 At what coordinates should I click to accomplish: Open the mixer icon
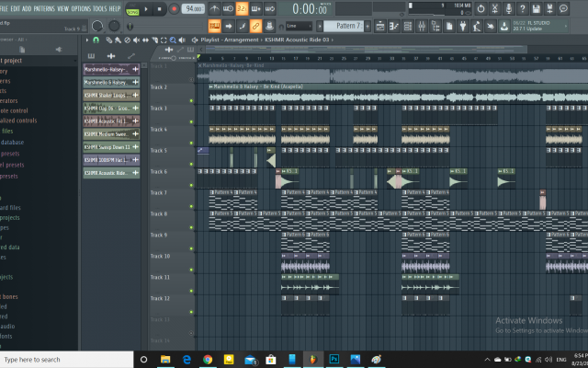click(422, 27)
